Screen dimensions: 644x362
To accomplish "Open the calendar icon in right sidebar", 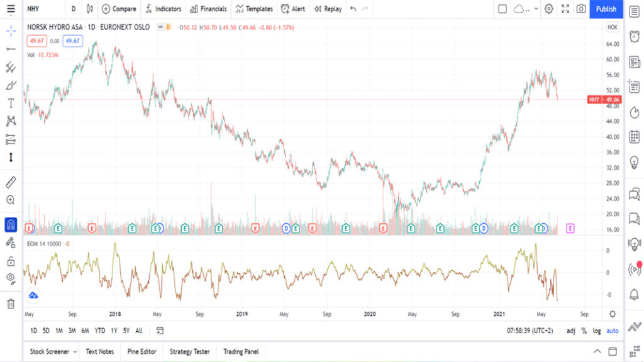I will coord(634,137).
